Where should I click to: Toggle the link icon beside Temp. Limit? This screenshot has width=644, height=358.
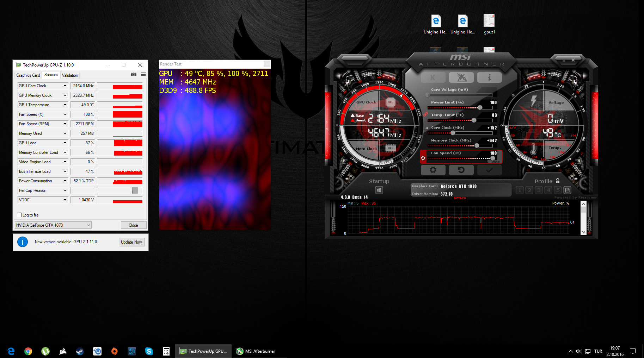(x=425, y=114)
